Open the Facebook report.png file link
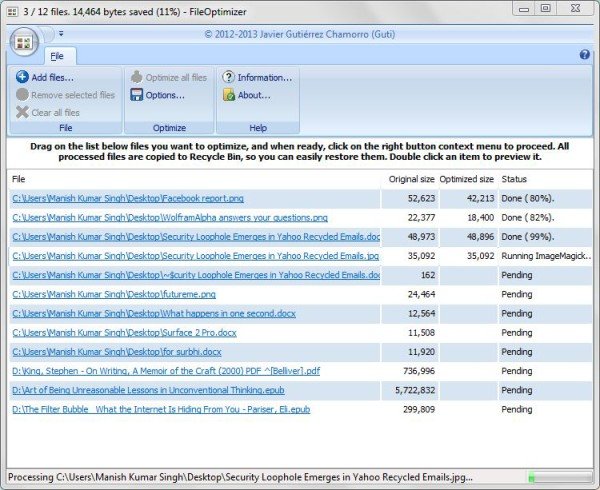The height and width of the screenshot is (490, 600). click(128, 199)
